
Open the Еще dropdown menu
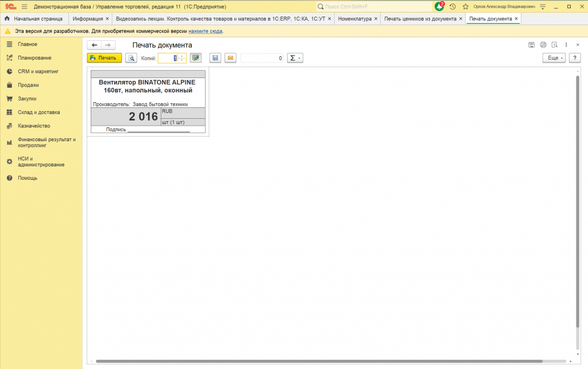pos(554,58)
